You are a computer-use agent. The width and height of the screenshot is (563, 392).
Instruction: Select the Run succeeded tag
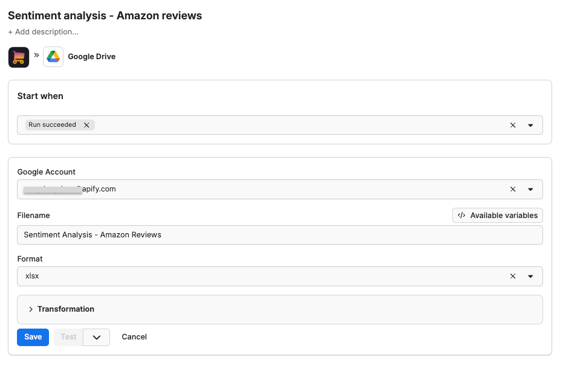(x=51, y=124)
